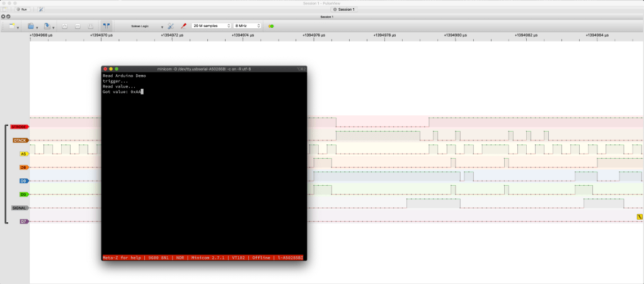Click the Run capture button
644x284 pixels.
[x=21, y=9]
